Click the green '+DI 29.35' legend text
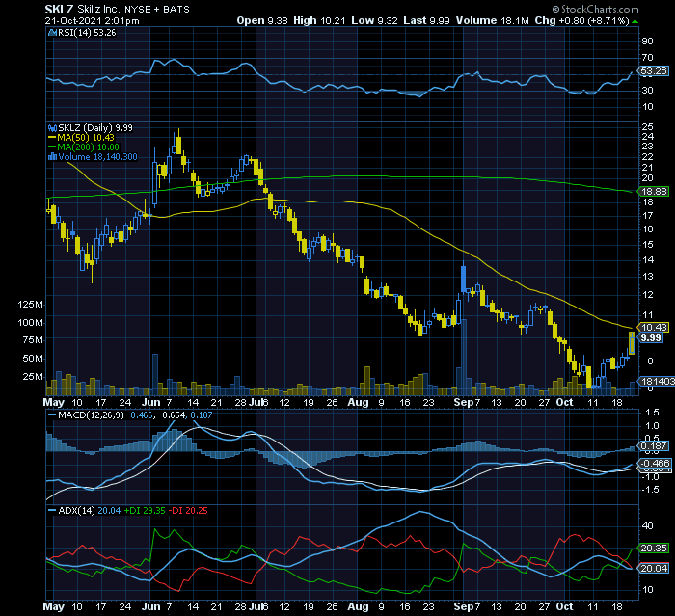 [145, 511]
